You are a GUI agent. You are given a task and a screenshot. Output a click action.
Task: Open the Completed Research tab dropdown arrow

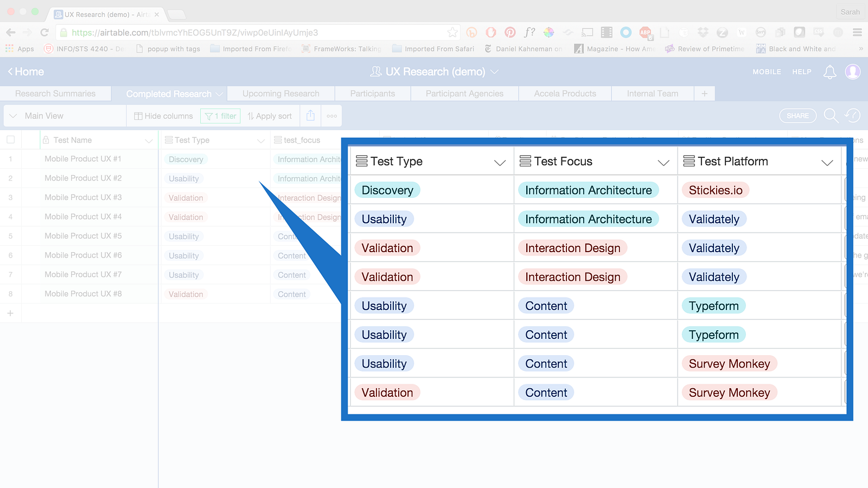click(x=219, y=94)
